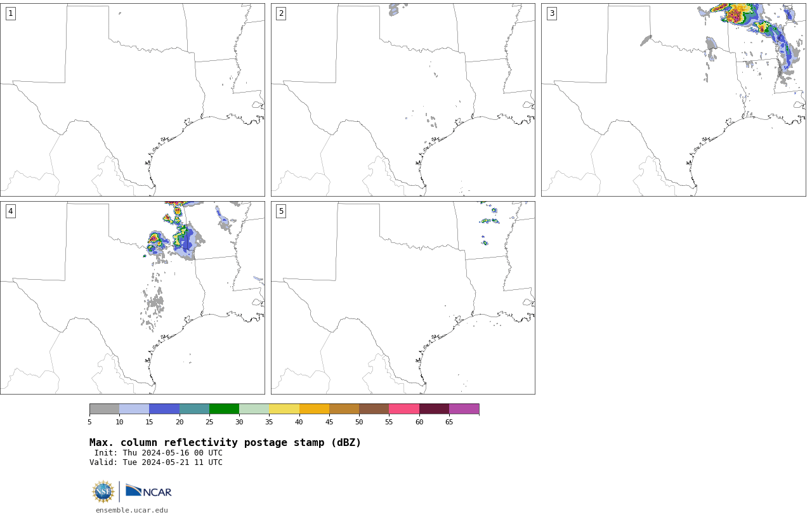
Task: Click the colorbar tick label '65'
Action: [x=449, y=422]
